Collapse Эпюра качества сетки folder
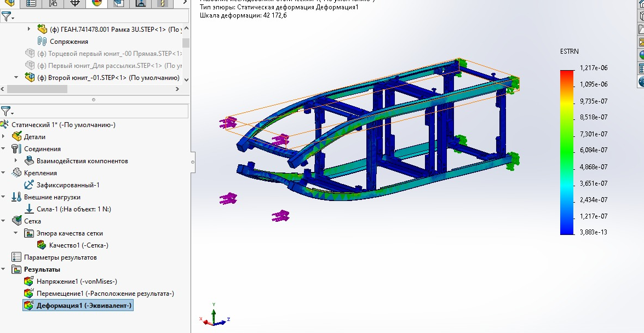Screen dimensions: 644x333 click(x=16, y=233)
